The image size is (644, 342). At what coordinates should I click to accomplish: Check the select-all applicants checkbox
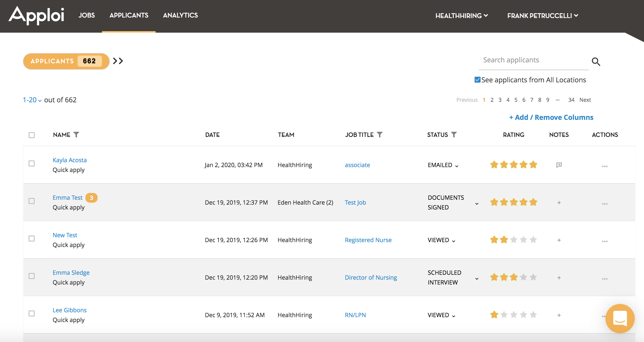[x=31, y=135]
